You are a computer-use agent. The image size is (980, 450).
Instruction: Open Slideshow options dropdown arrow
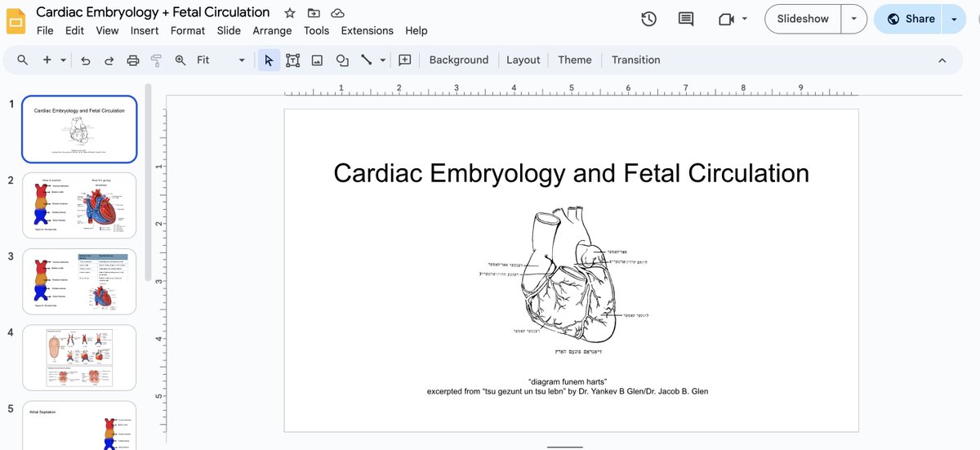pyautogui.click(x=853, y=19)
